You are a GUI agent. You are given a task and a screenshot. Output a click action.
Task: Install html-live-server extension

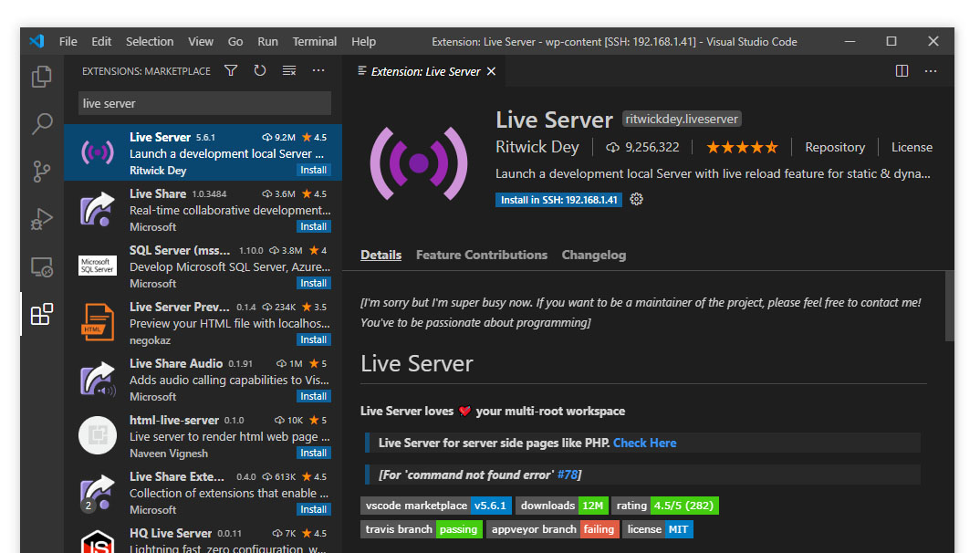click(313, 453)
